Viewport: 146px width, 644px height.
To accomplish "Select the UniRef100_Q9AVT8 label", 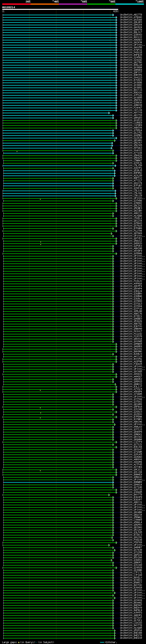I will 131,30.
